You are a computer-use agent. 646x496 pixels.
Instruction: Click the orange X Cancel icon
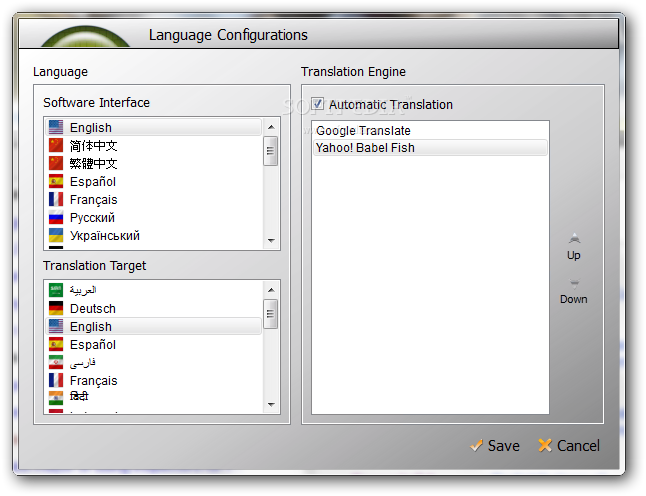tap(545, 445)
